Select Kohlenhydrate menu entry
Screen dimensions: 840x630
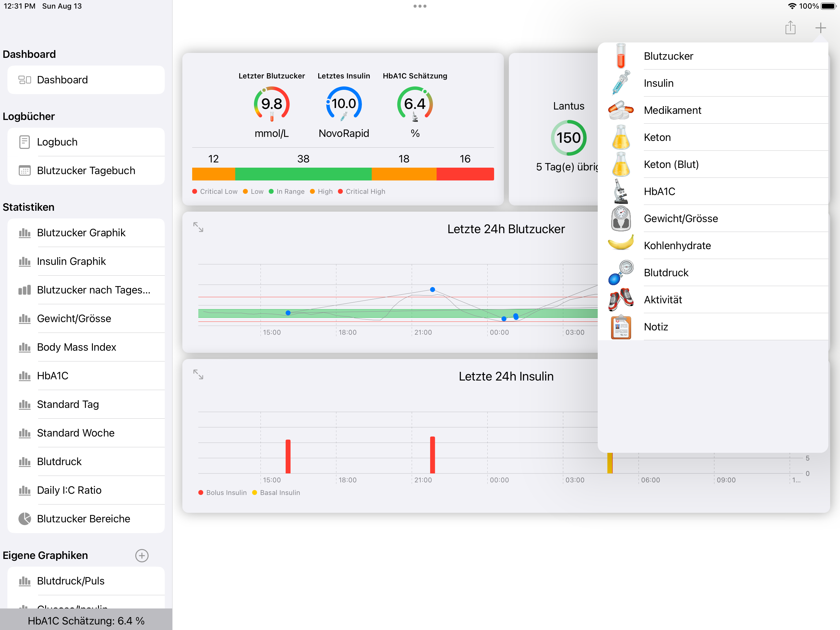pos(713,245)
